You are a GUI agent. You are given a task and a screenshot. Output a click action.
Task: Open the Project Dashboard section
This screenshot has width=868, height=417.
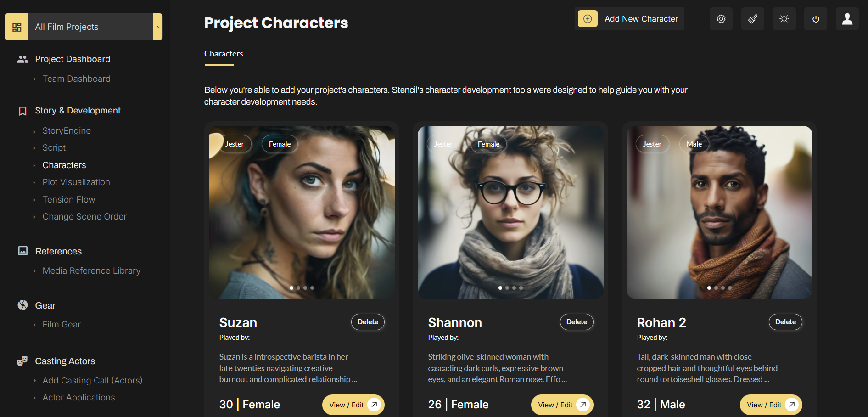tap(73, 59)
